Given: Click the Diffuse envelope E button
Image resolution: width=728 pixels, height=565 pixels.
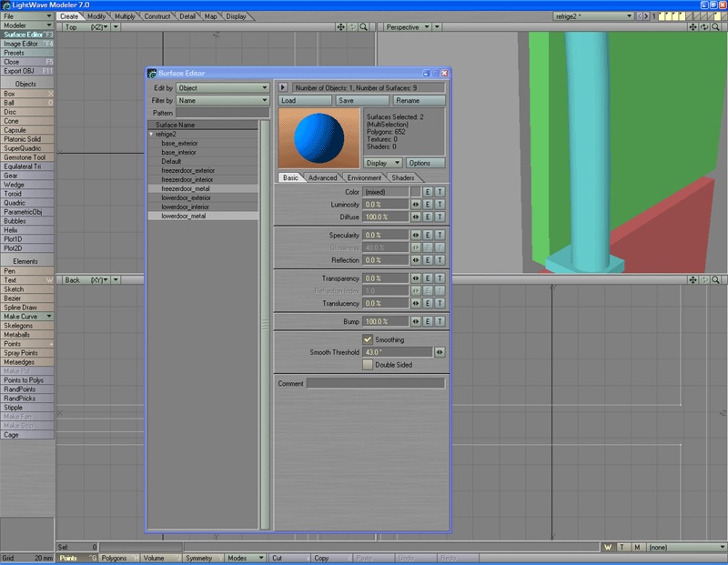Looking at the screenshot, I should (428, 217).
